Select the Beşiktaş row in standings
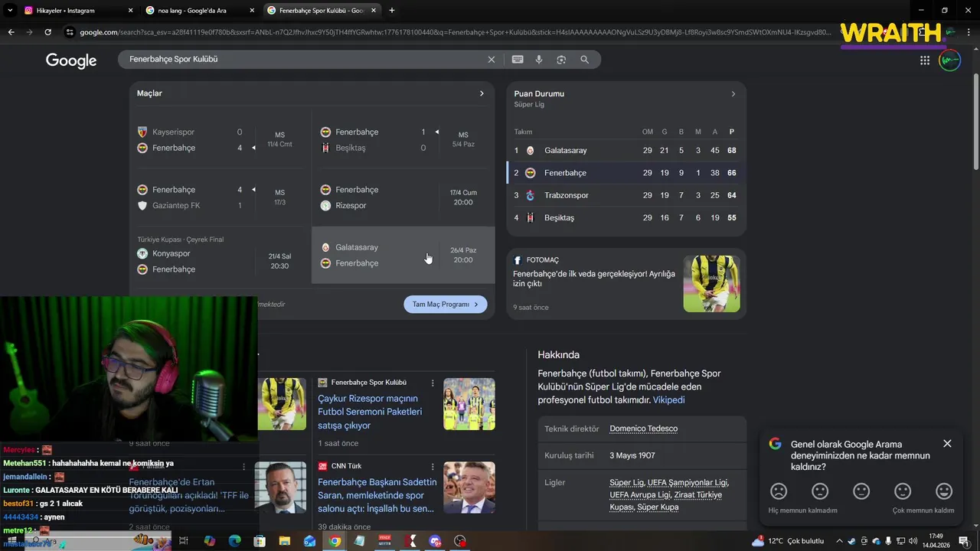980x551 pixels. pyautogui.click(x=626, y=218)
